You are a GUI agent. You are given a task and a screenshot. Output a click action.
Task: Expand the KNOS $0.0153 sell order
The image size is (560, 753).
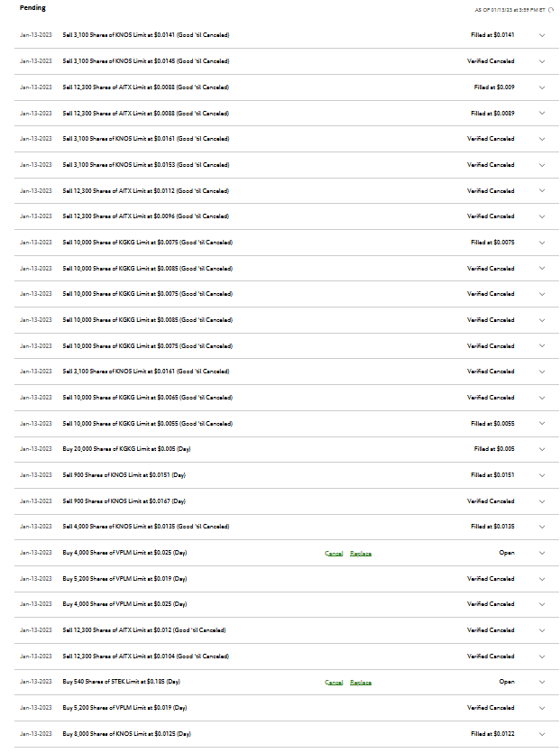click(542, 165)
